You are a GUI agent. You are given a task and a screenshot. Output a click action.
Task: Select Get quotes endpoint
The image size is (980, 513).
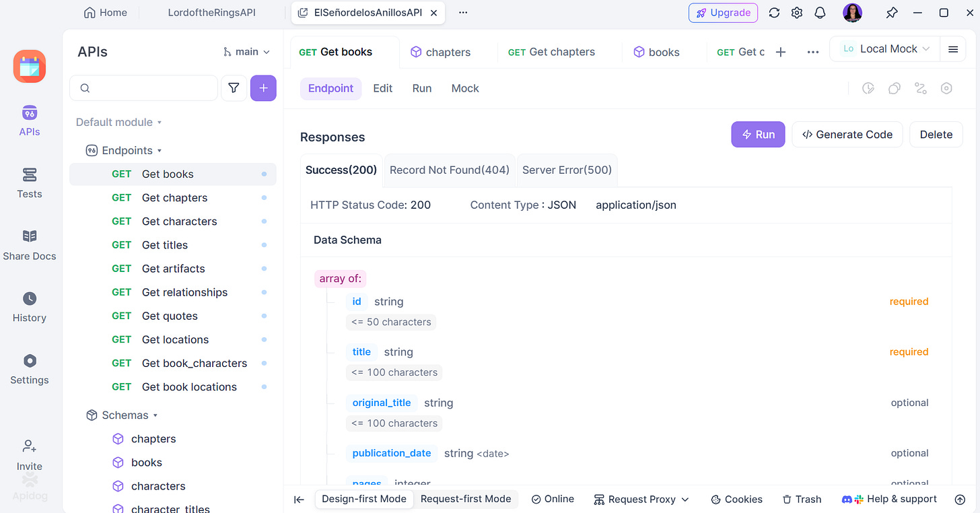(x=173, y=316)
